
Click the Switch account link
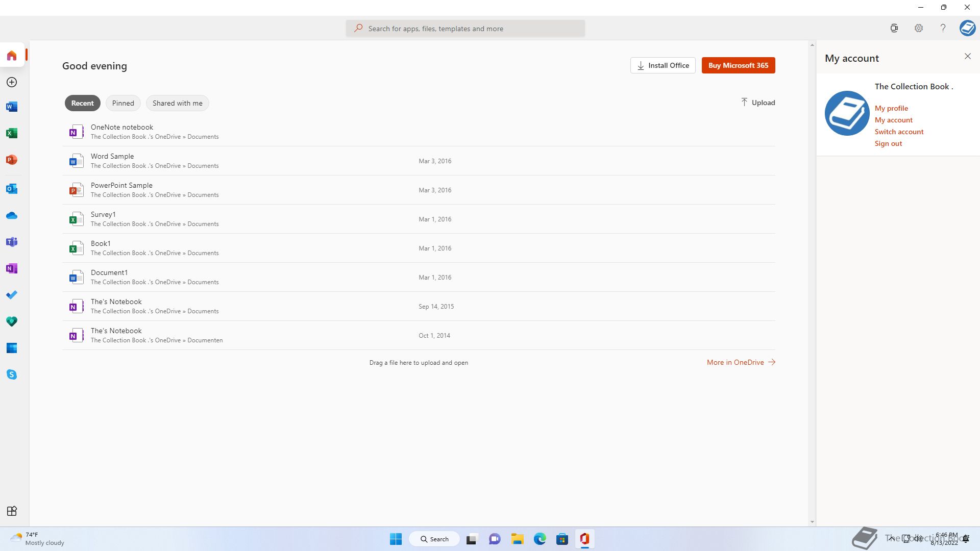click(x=899, y=132)
